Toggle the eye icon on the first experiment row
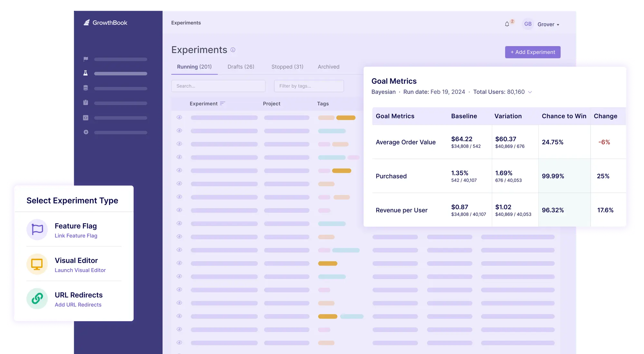 [179, 117]
